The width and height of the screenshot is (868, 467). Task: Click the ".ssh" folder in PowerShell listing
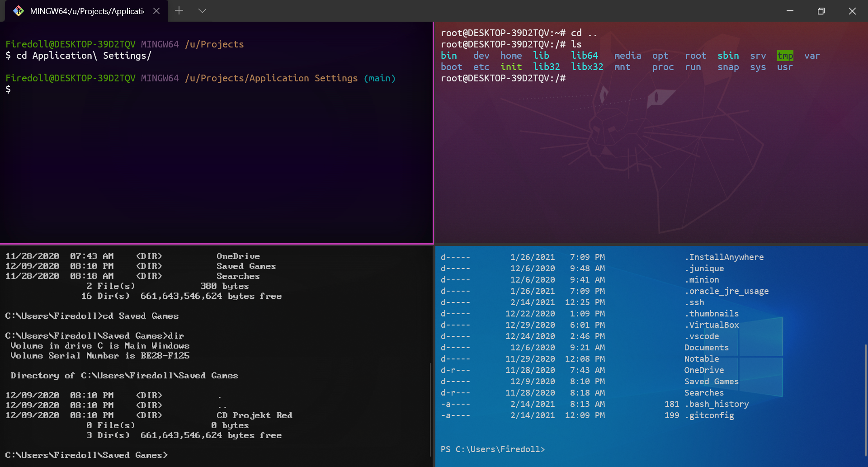694,302
